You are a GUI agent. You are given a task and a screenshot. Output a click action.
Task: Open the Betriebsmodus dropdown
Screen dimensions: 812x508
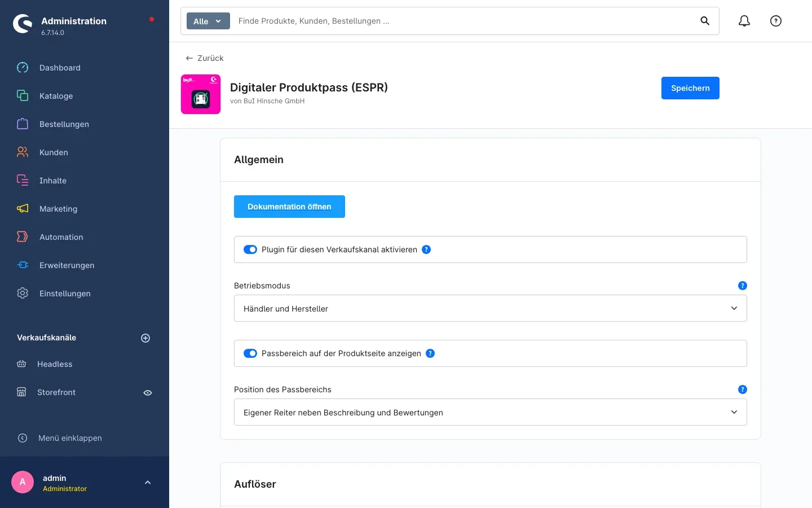click(491, 308)
